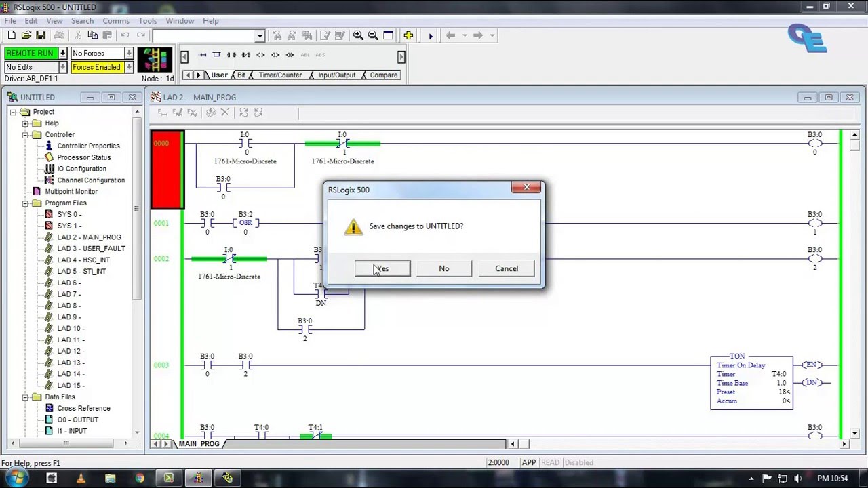Image resolution: width=868 pixels, height=488 pixels.
Task: Open Cross Reference in Data Files
Action: click(x=83, y=408)
